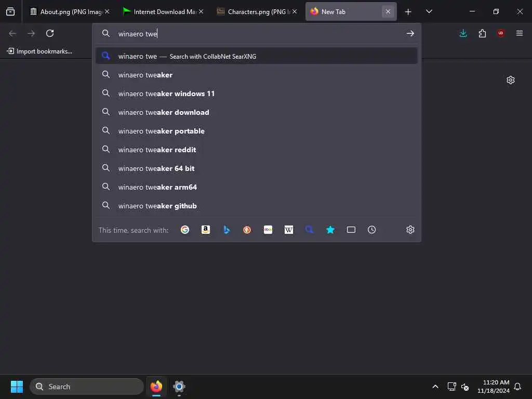Search this time with Google
The width and height of the screenshot is (532, 399).
click(185, 230)
